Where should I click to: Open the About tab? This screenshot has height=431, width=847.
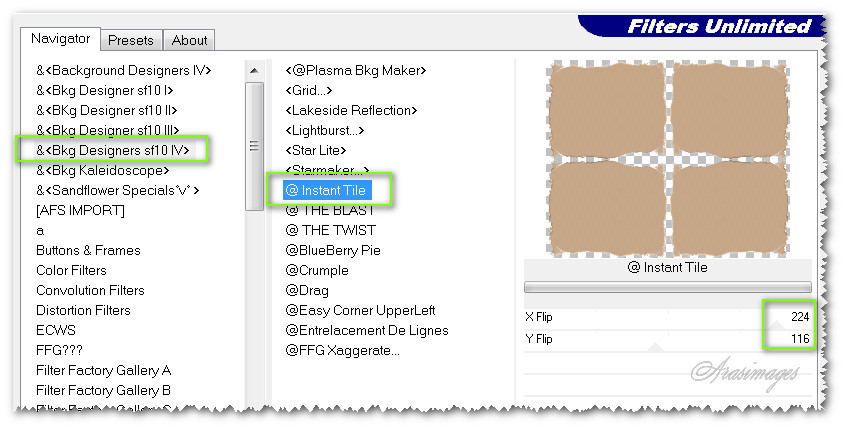click(189, 41)
